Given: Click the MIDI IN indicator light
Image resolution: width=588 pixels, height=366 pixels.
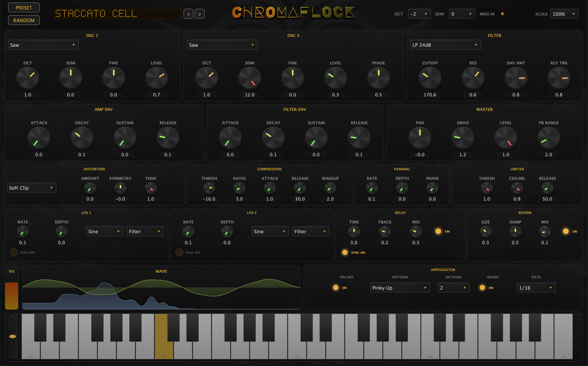Looking at the screenshot, I should tap(502, 14).
